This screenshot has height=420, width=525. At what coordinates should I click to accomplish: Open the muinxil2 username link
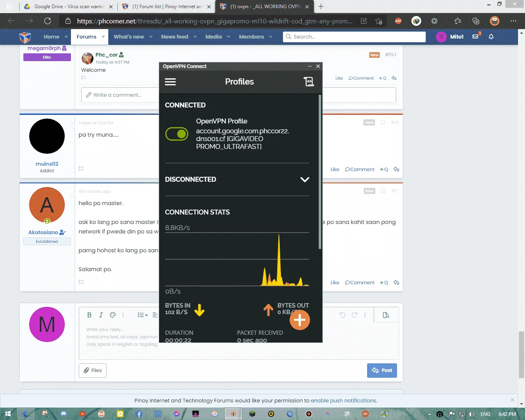point(47,164)
